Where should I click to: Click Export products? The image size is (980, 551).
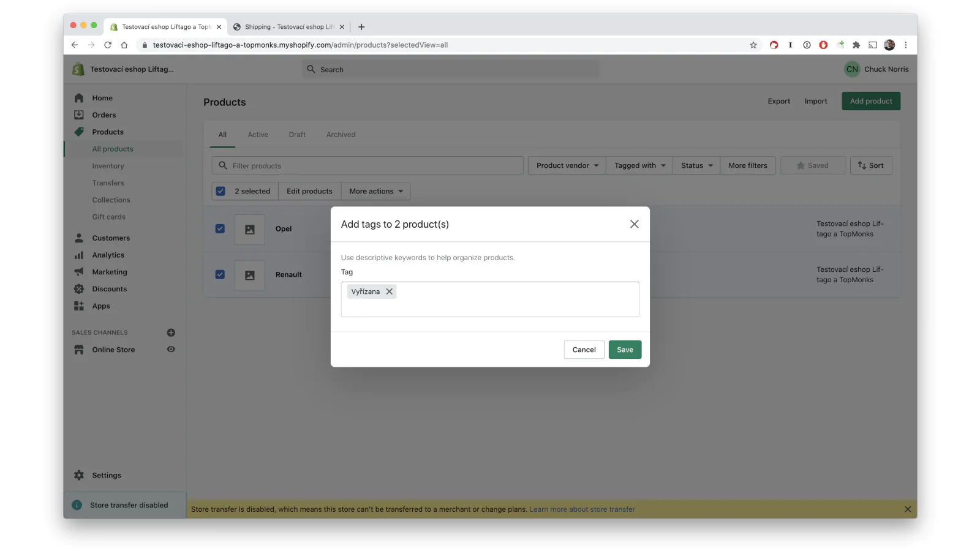pyautogui.click(x=779, y=101)
